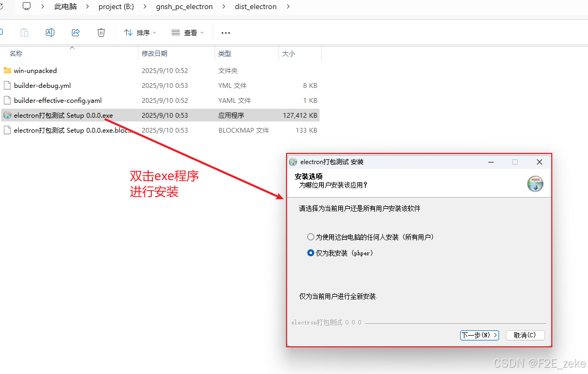
Task: Sort by 类型 column header
Action: click(x=225, y=54)
